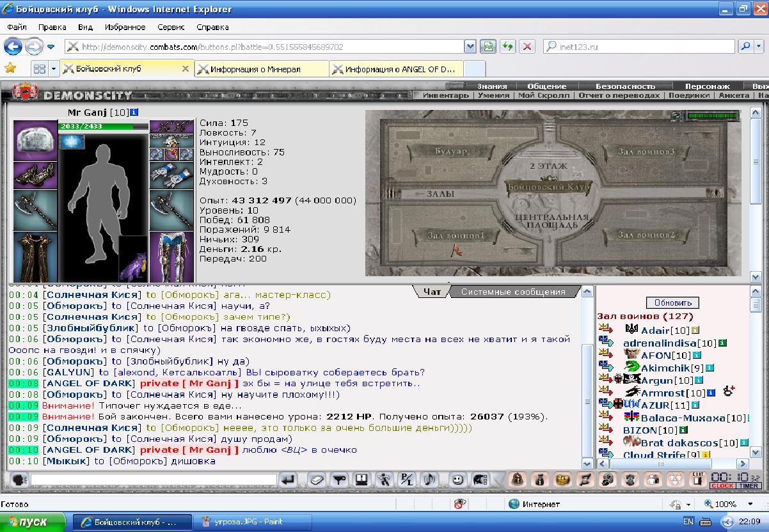Click the пуск Start button

tap(33, 522)
